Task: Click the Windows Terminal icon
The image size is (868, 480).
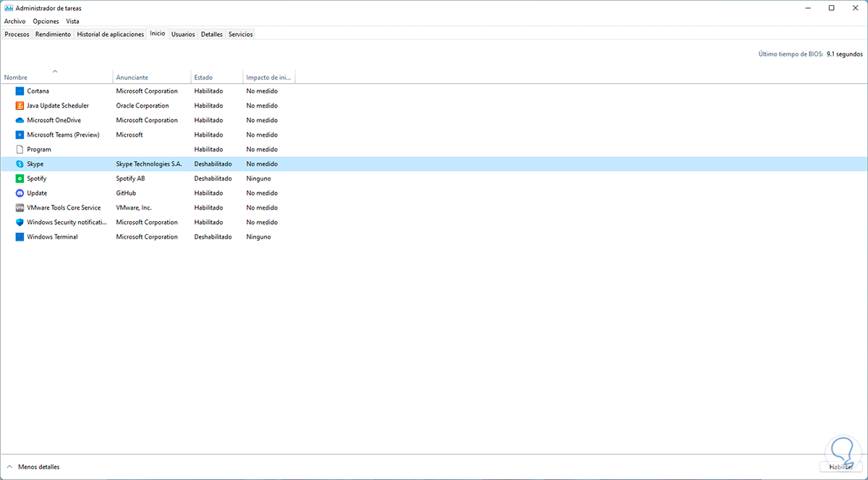Action: 20,236
